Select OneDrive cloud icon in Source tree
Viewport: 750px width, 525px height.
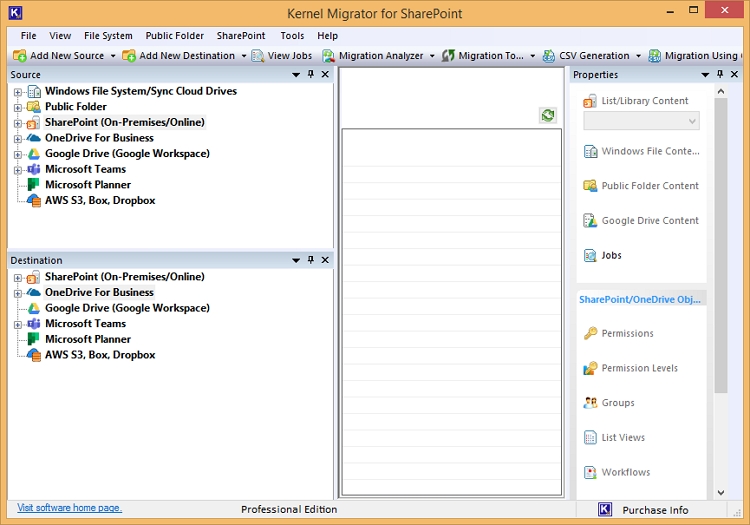click(33, 138)
